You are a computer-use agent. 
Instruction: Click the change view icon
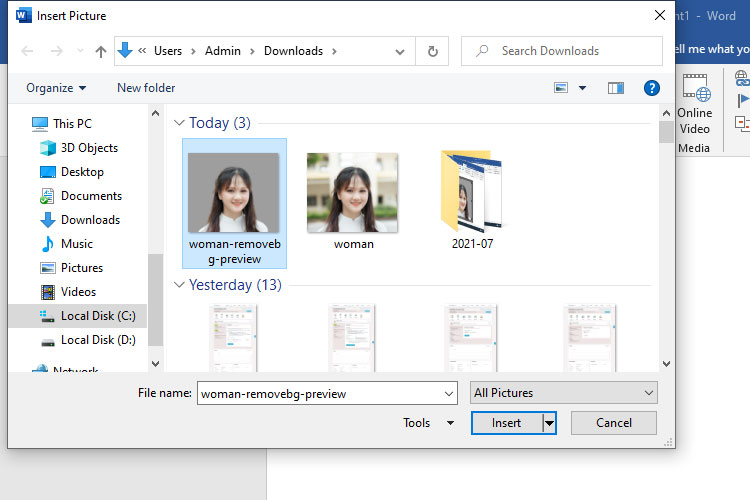point(561,88)
